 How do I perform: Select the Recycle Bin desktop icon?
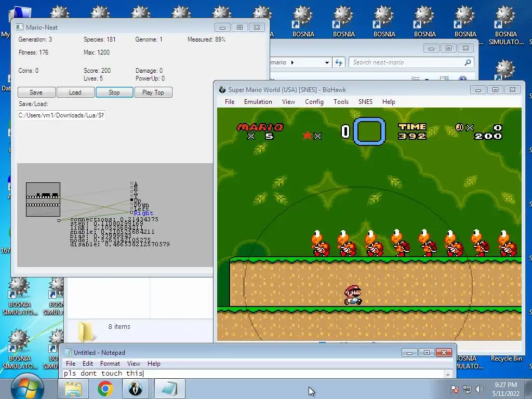pos(507,358)
